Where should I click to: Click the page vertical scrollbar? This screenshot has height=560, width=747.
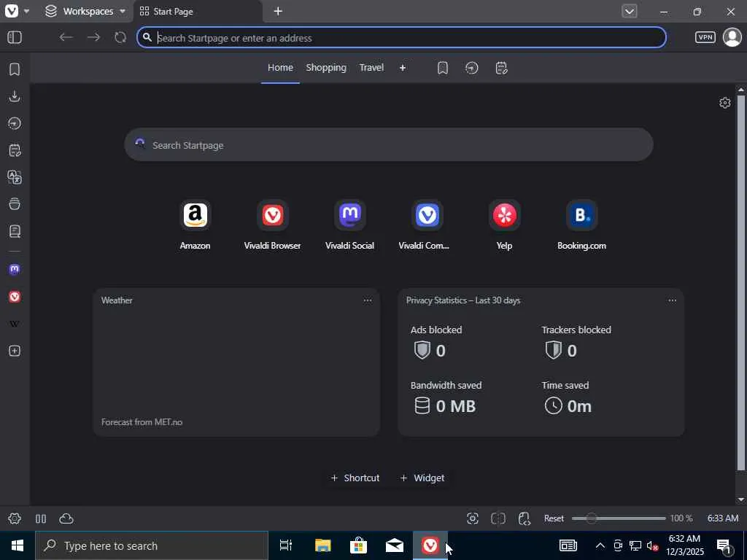coord(740,283)
